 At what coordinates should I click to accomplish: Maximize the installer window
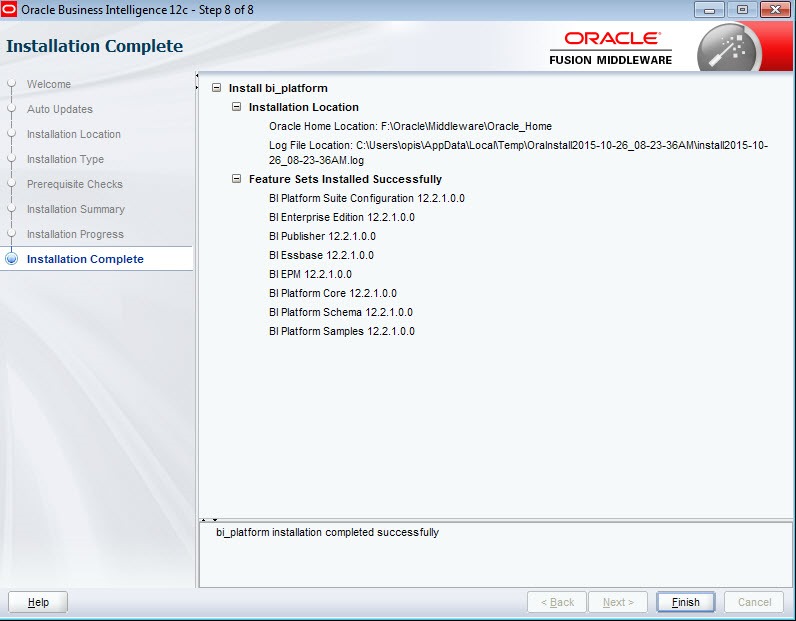742,10
